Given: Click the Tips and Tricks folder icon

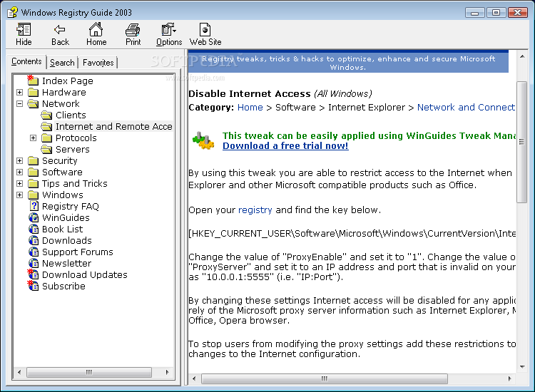Looking at the screenshot, I should (x=33, y=184).
